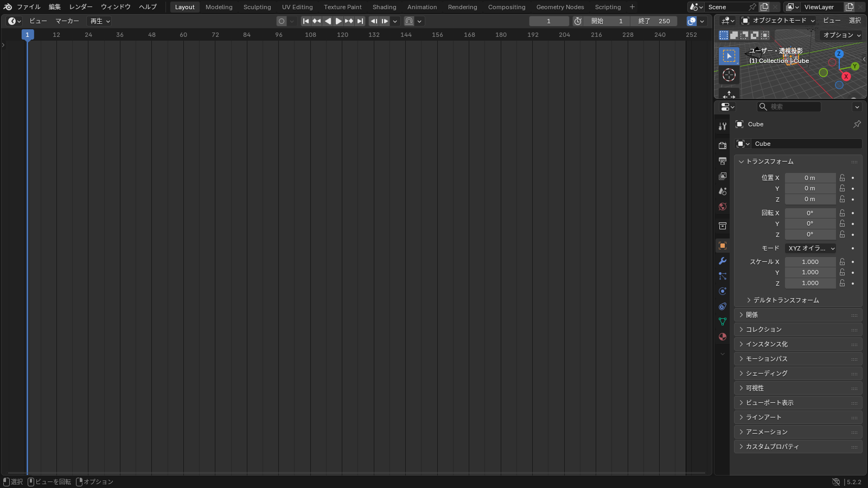
Task: Toggle the 回転 Z lock icon
Action: coord(843,234)
